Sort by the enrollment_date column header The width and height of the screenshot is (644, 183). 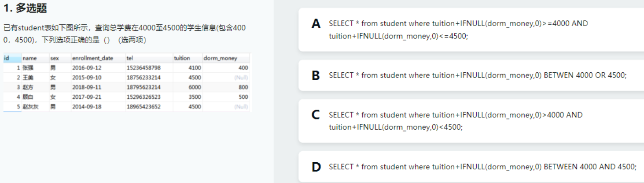click(92, 58)
